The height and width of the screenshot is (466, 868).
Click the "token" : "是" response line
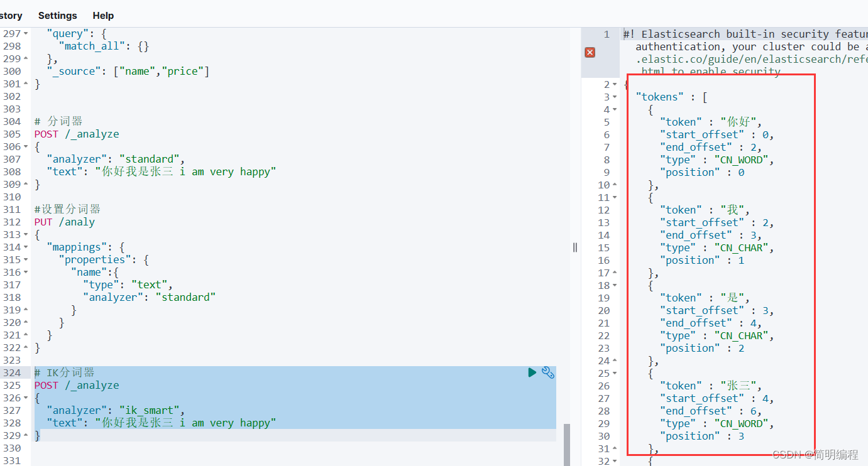(705, 298)
